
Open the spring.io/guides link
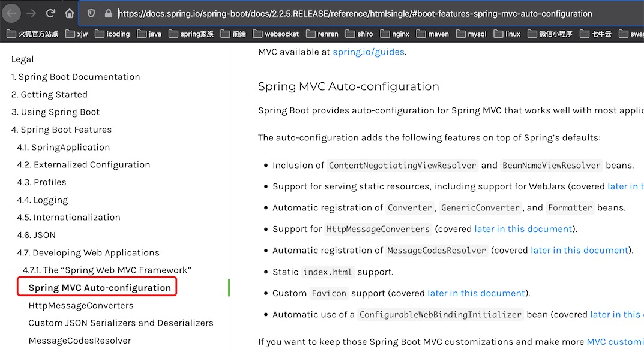point(369,52)
